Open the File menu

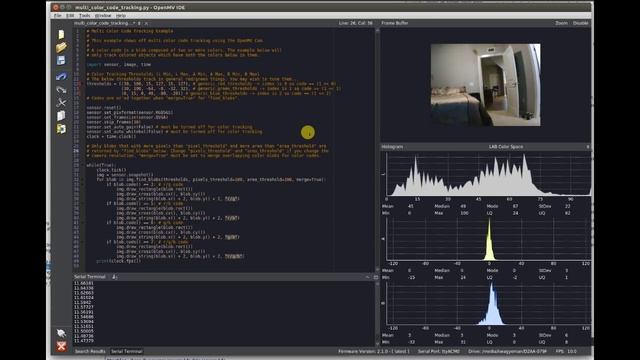click(58, 16)
